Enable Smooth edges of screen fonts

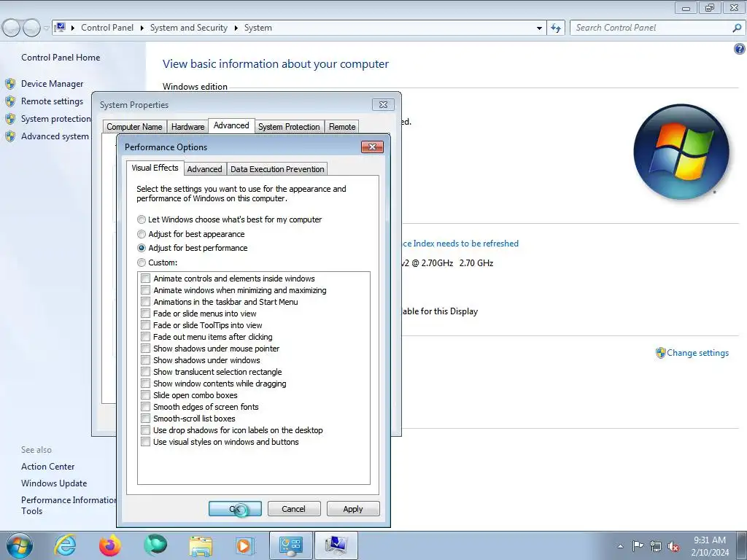pos(146,407)
